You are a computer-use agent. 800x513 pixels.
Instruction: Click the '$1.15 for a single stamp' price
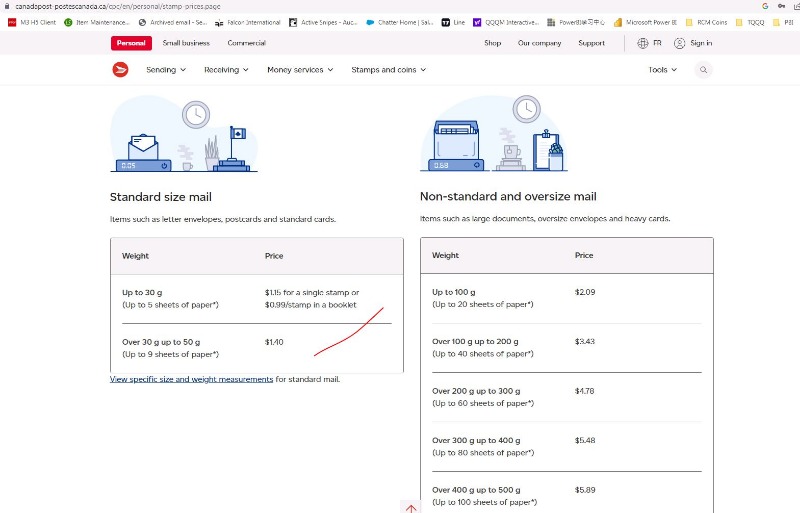(312, 292)
